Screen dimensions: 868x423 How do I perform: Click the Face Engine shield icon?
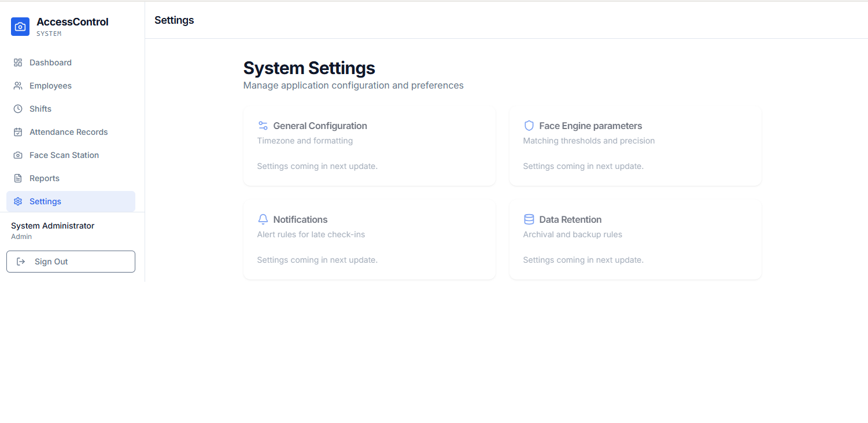point(529,126)
